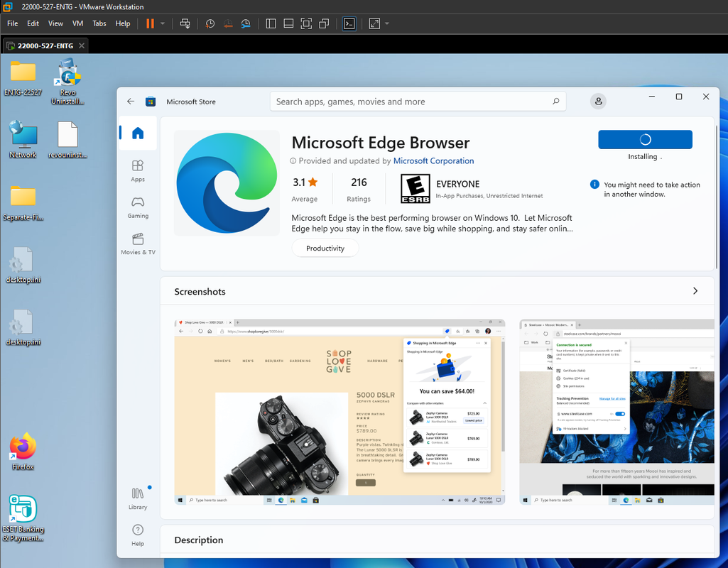Click the Productivity category tag
The width and height of the screenshot is (728, 568).
pos(325,248)
